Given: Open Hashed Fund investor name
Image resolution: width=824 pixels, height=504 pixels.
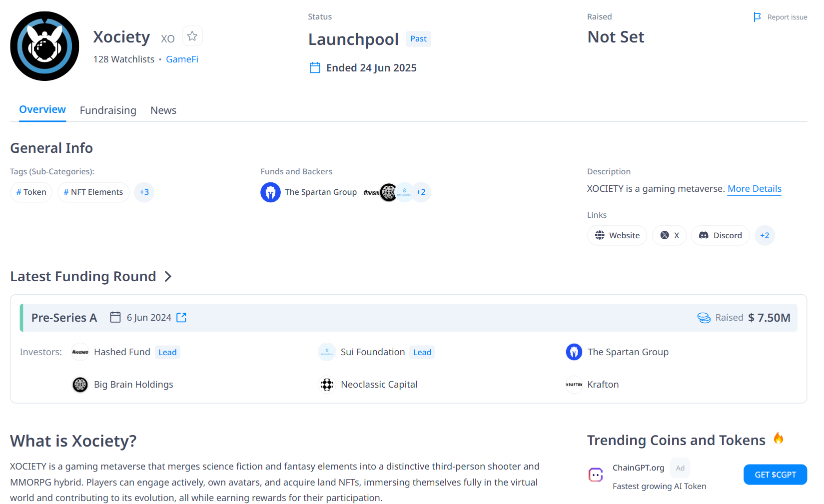Looking at the screenshot, I should (122, 352).
